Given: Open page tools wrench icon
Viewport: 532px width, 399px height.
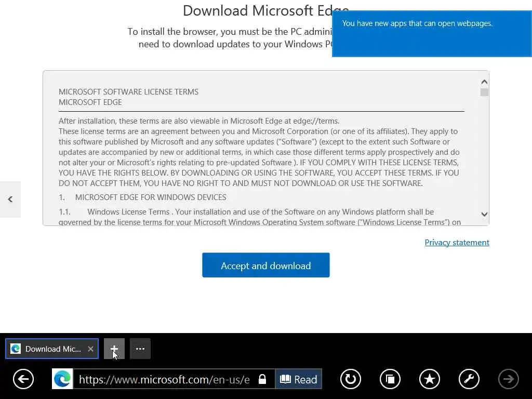Looking at the screenshot, I should 469,379.
